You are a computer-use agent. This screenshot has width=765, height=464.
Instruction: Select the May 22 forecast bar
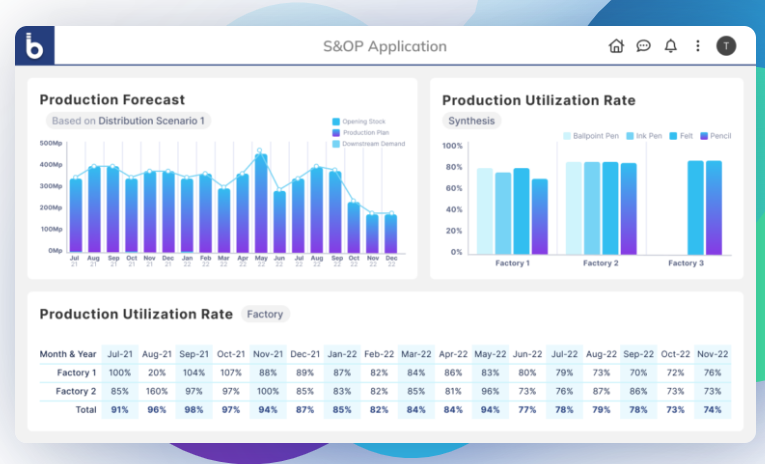pos(261,203)
